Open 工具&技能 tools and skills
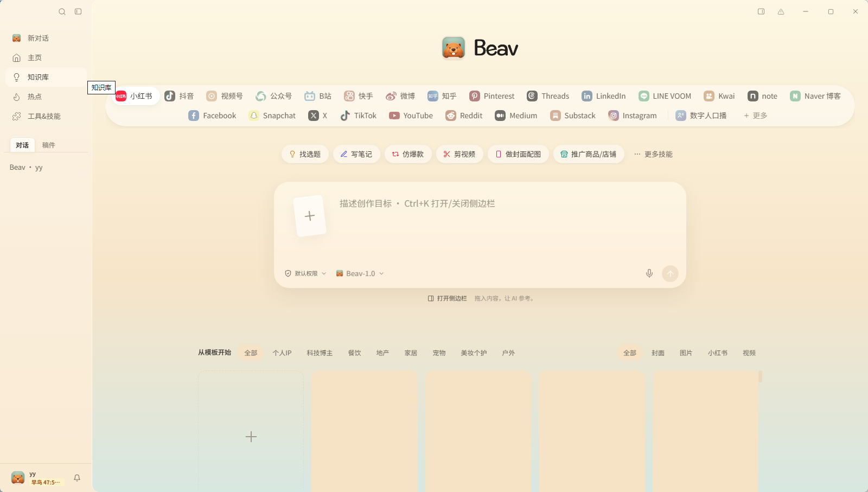Screen dimensions: 868x492 click(x=46, y=116)
